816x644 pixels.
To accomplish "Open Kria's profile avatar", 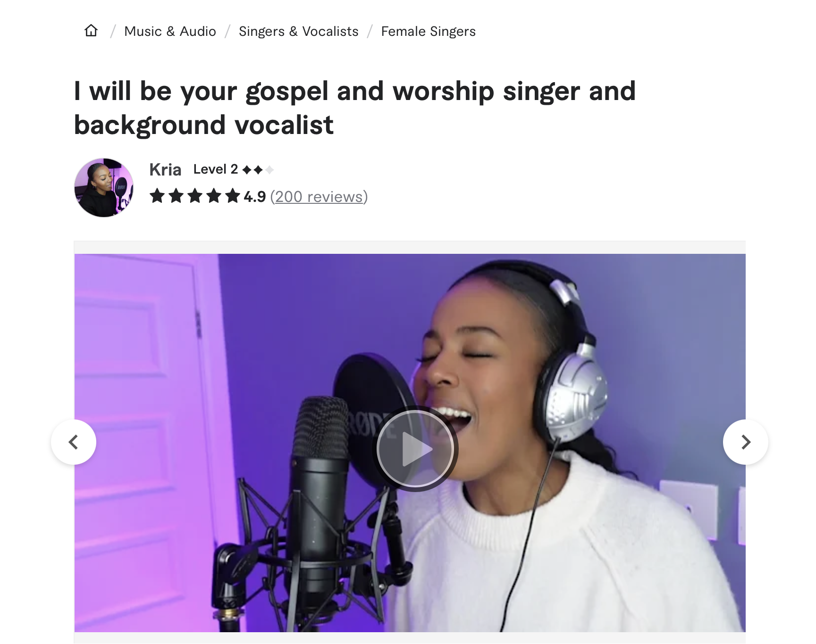I will [104, 188].
